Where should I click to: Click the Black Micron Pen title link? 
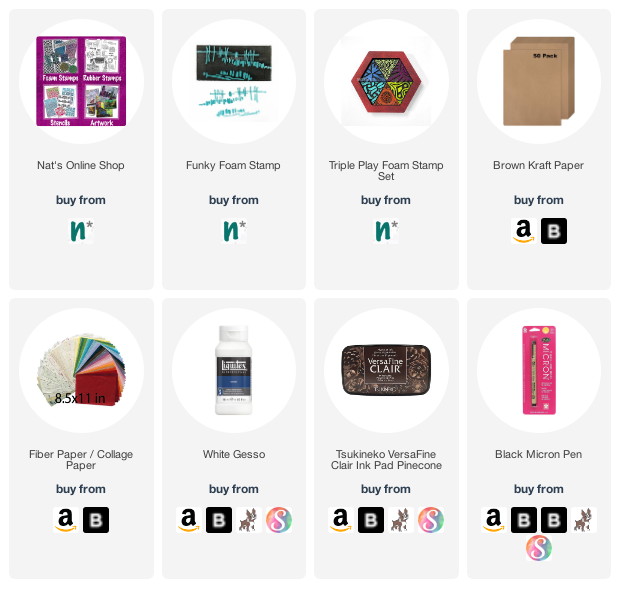pyautogui.click(x=539, y=454)
